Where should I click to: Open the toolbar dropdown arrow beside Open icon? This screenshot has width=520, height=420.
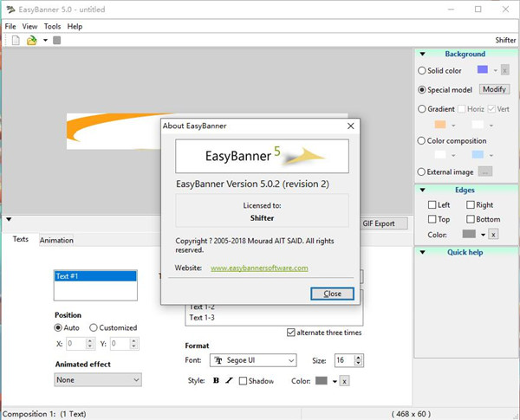[x=45, y=41]
